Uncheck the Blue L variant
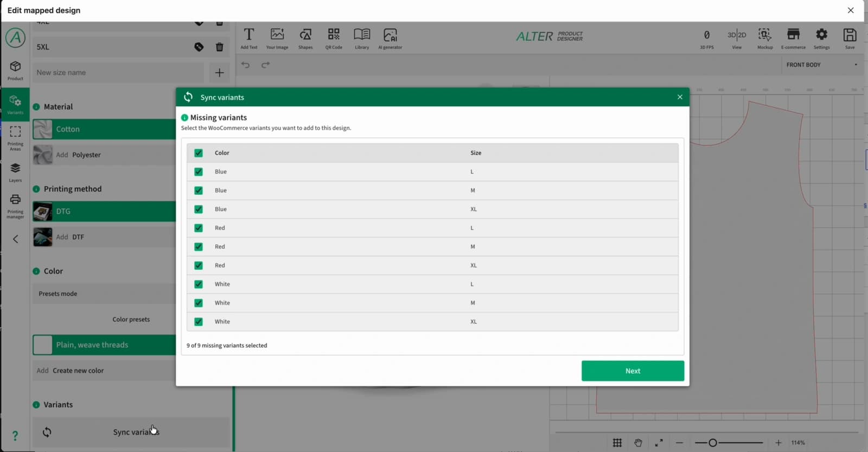This screenshot has width=868, height=452. pos(199,171)
